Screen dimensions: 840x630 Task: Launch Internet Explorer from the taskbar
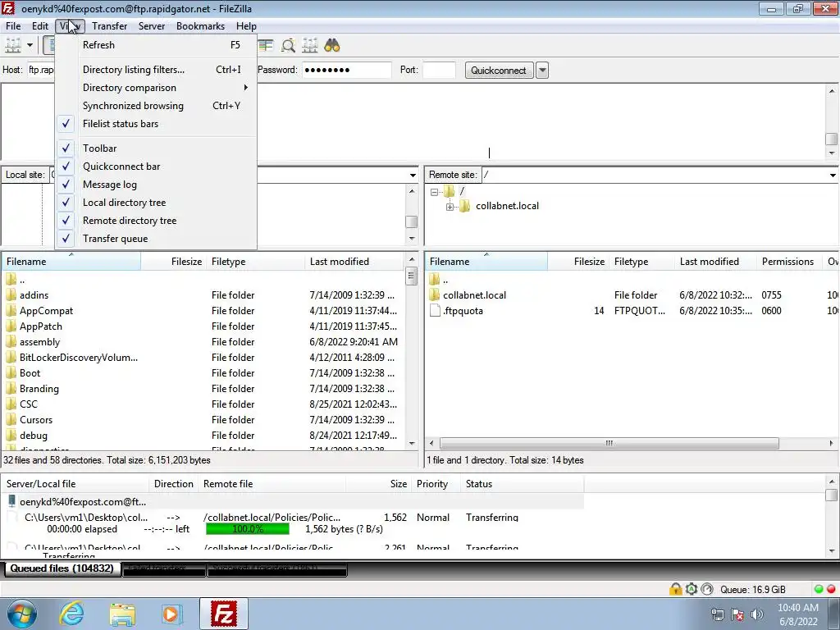coord(72,614)
